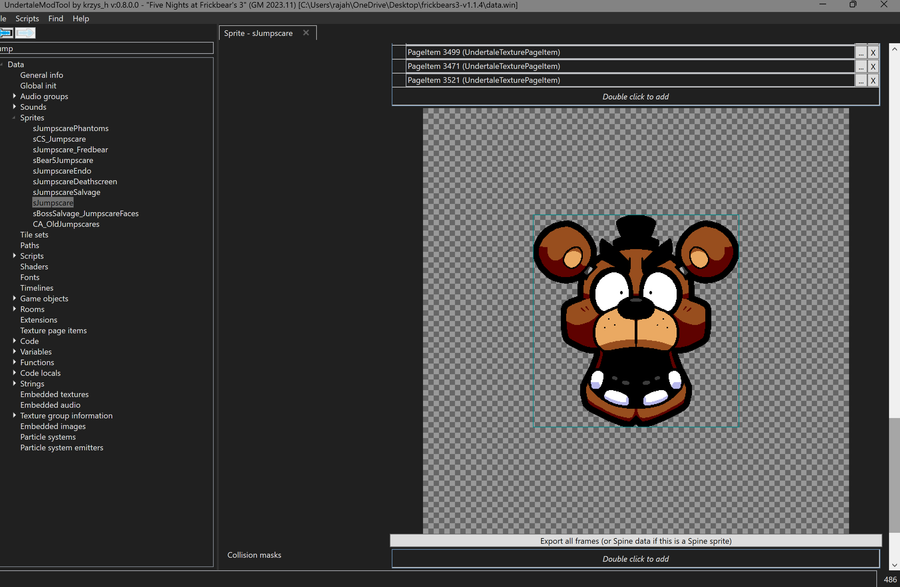Expand the Rooms node
Viewport: 900px width, 587px height.
click(14, 309)
